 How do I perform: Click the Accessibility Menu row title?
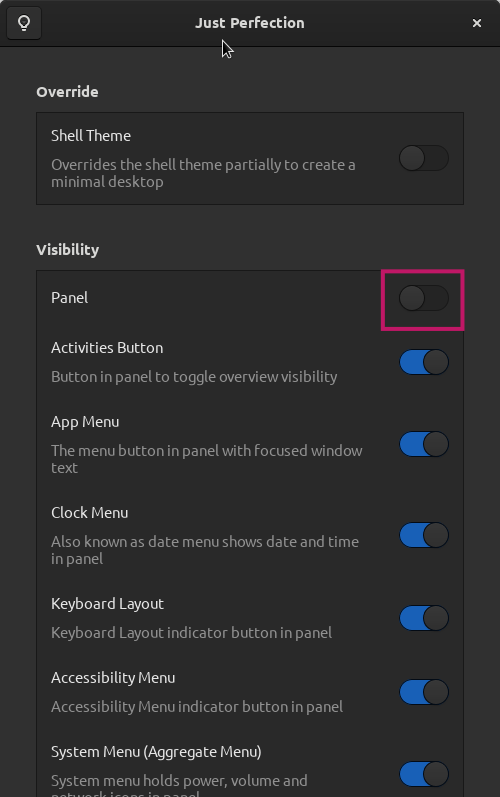point(113,678)
